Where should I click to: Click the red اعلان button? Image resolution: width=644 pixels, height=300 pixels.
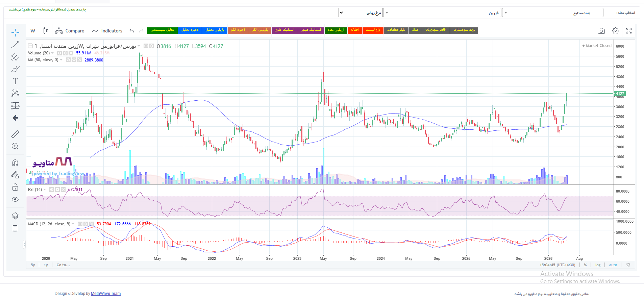pyautogui.click(x=355, y=30)
